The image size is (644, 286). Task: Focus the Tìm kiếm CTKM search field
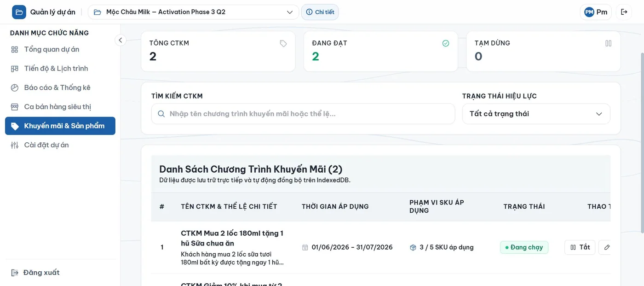point(303,114)
